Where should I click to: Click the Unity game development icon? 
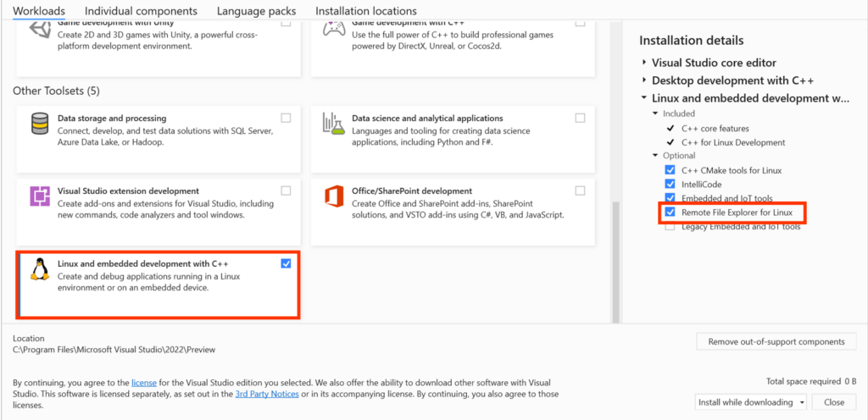[40, 30]
